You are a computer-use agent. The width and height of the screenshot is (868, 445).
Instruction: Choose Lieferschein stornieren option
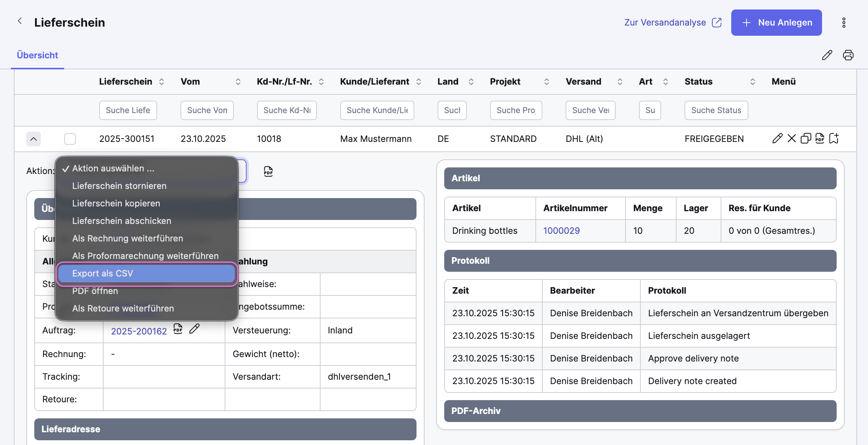point(119,186)
